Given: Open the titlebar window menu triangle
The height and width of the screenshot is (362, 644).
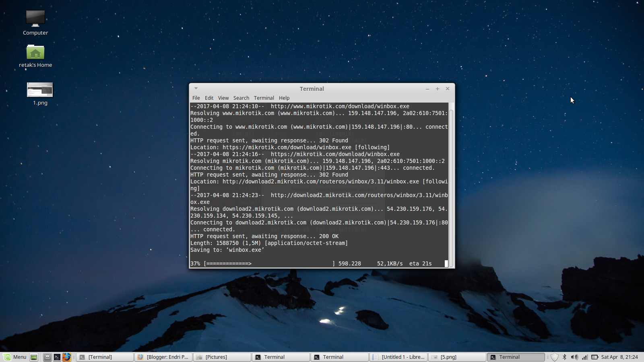Looking at the screenshot, I should tap(196, 88).
